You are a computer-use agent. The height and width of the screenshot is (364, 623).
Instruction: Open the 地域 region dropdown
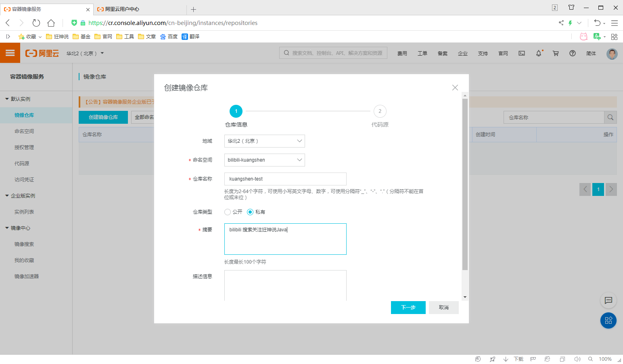point(264,141)
